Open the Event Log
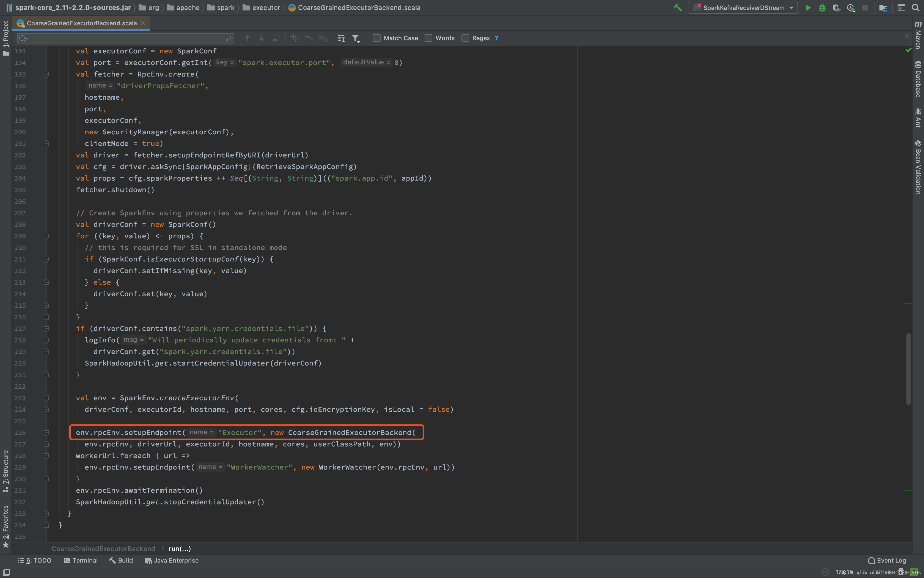924x578 pixels. [x=887, y=560]
